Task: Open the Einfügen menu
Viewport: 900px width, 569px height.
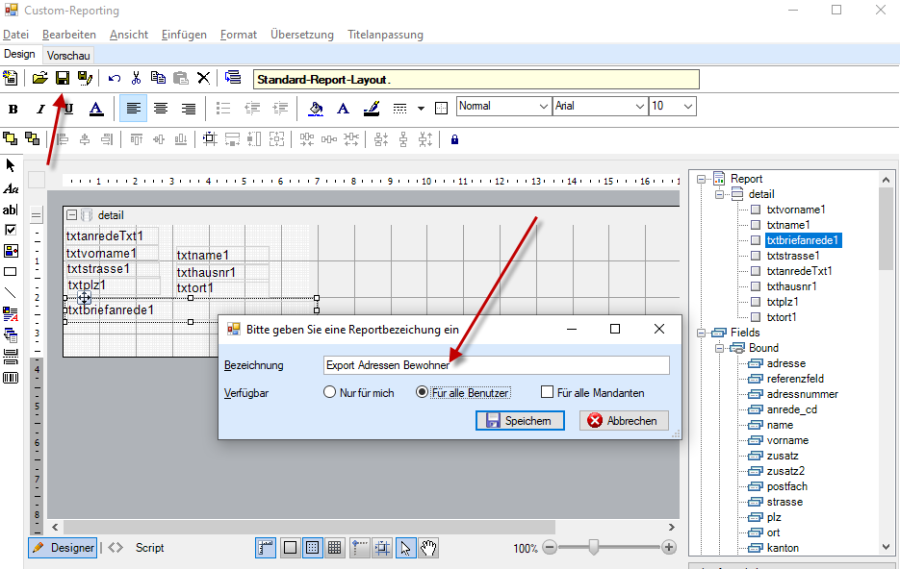Action: (184, 34)
